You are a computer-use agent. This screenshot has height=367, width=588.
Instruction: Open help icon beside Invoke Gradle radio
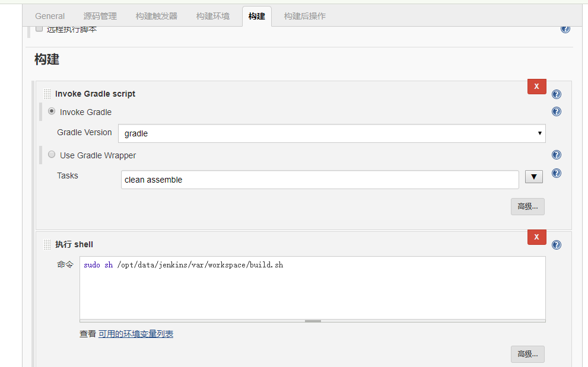coord(557,111)
